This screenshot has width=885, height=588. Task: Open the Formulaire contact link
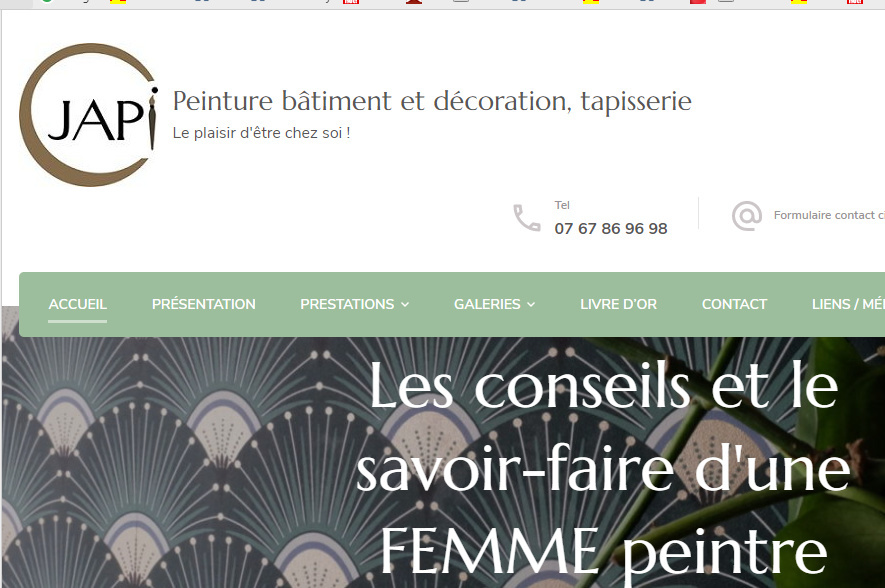click(x=828, y=215)
